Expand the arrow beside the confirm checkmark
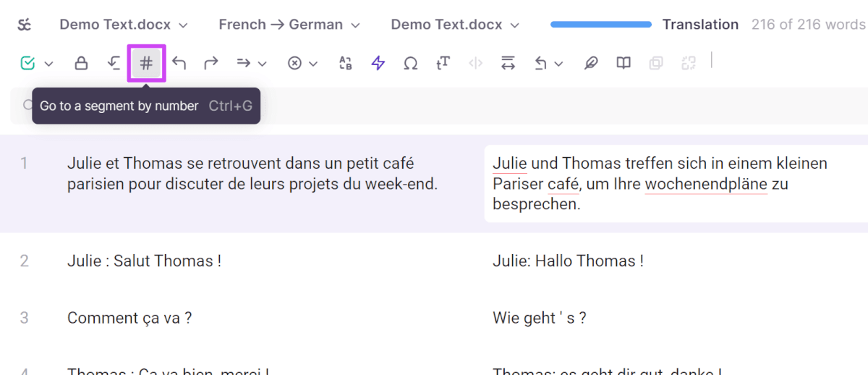The height and width of the screenshot is (375, 868). pyautogui.click(x=48, y=64)
